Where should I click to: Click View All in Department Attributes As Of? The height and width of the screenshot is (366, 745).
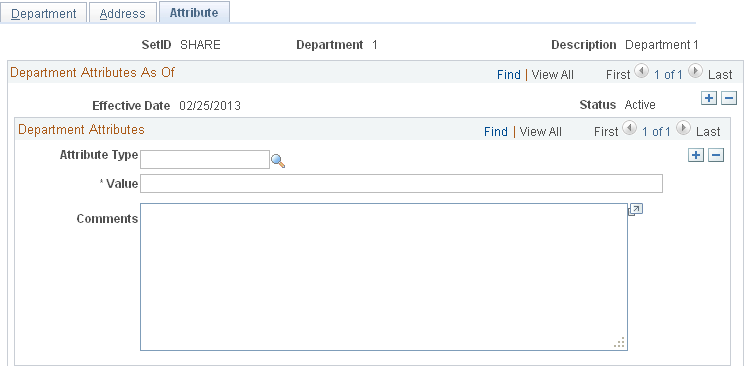(553, 75)
